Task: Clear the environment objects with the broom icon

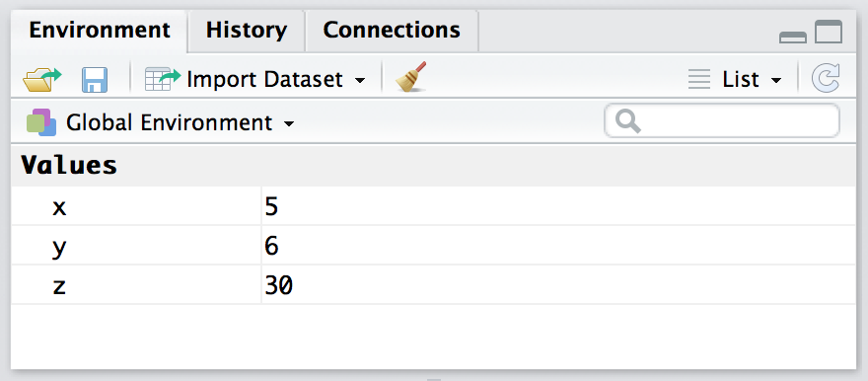Action: point(410,77)
